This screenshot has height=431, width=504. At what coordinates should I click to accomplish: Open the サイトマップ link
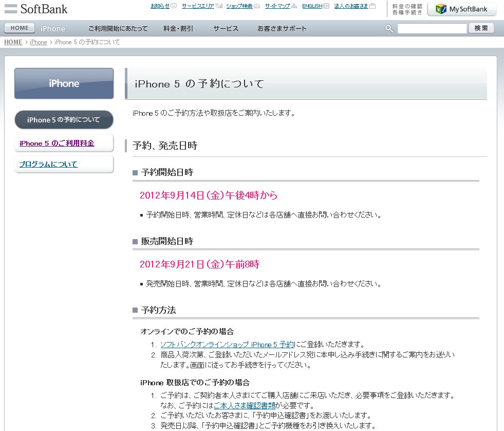point(277,6)
